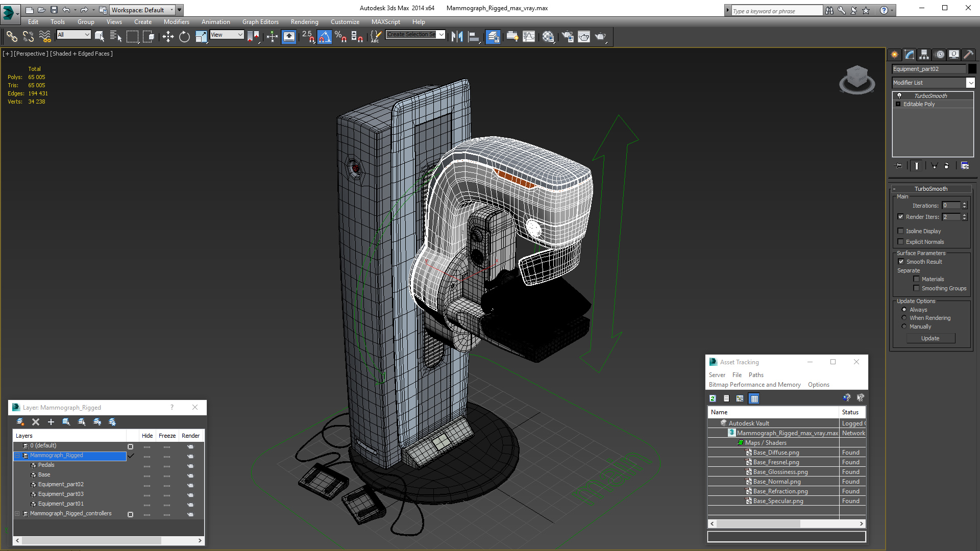The image size is (980, 551).
Task: Click Shaded + Edged Faces viewport label
Action: coord(81,54)
